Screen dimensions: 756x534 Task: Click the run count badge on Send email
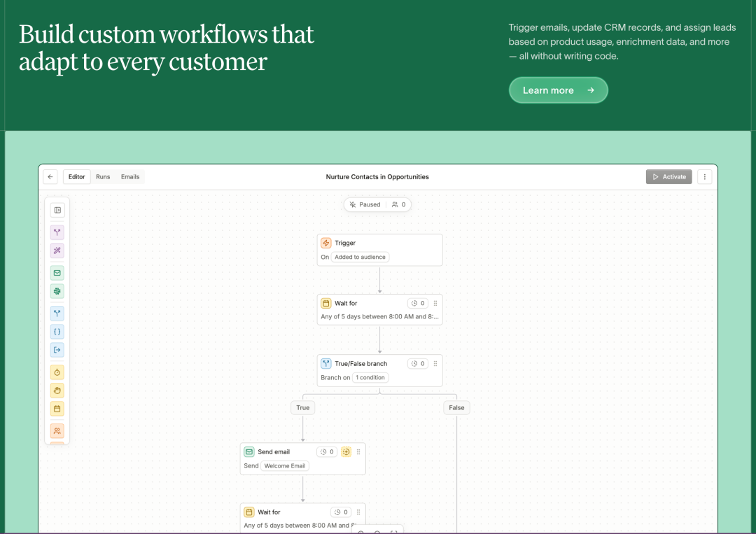pyautogui.click(x=327, y=451)
